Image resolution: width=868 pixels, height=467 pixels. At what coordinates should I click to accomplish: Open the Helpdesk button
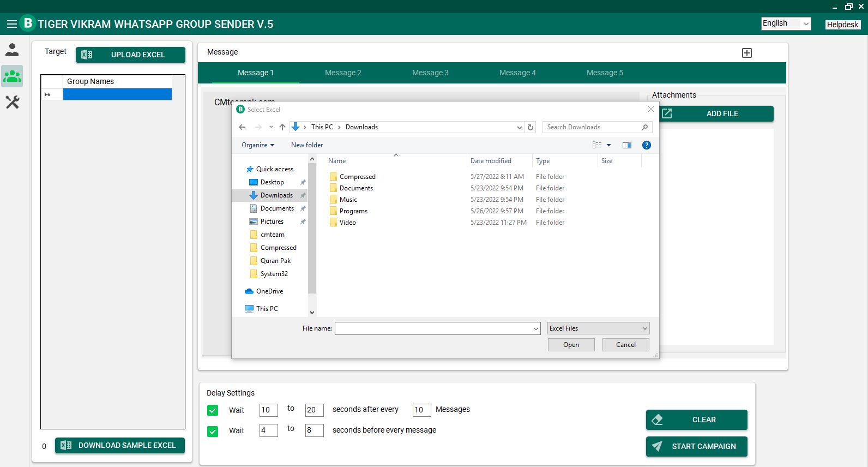842,24
